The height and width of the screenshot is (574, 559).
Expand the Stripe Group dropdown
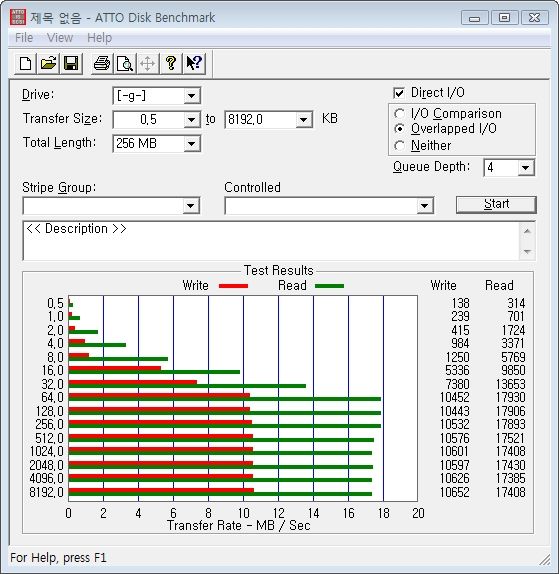pos(191,206)
